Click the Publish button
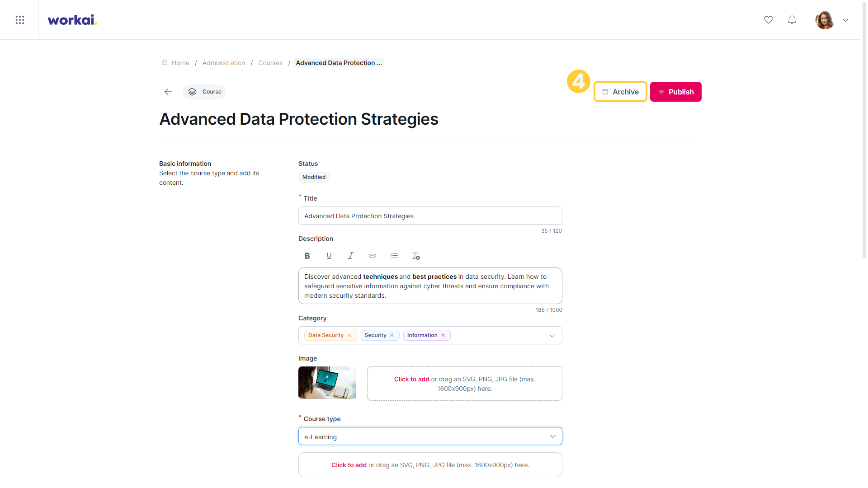The height and width of the screenshot is (488, 868). (676, 92)
